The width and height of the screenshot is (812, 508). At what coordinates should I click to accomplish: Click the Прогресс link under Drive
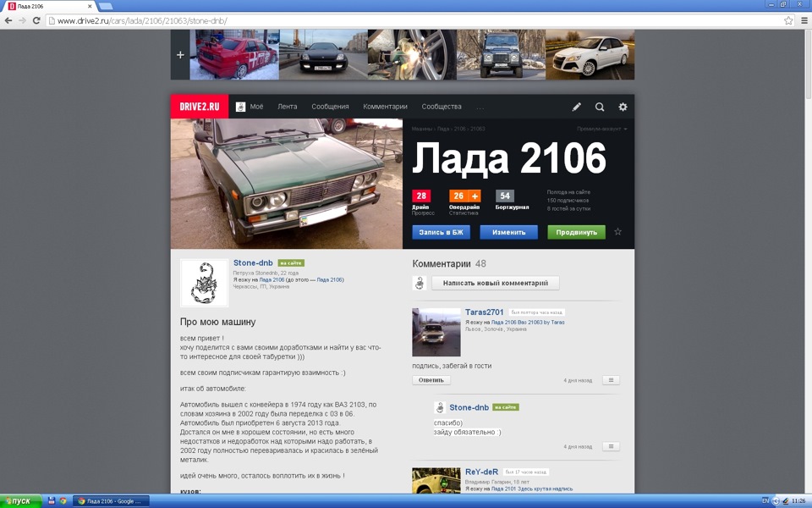[x=423, y=213]
